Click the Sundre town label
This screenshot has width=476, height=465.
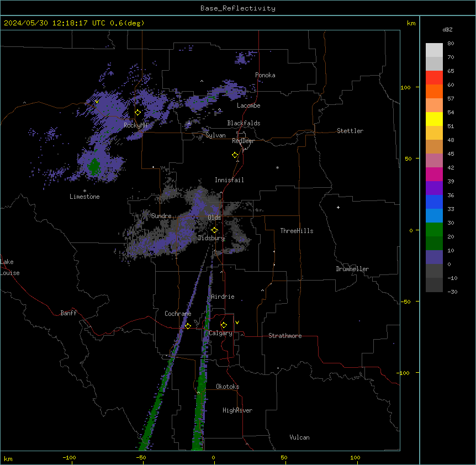pyautogui.click(x=161, y=216)
